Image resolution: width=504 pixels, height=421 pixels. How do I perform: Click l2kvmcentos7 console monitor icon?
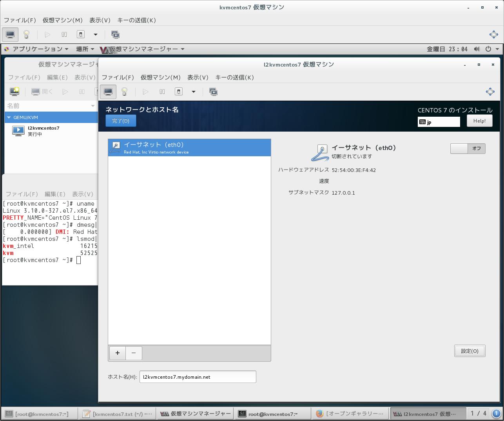[108, 92]
